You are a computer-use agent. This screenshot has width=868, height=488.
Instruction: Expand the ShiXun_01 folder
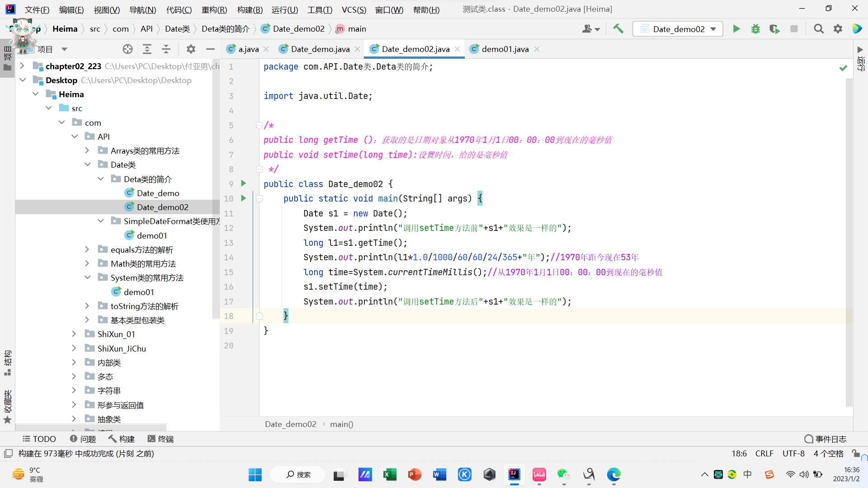(74, 334)
